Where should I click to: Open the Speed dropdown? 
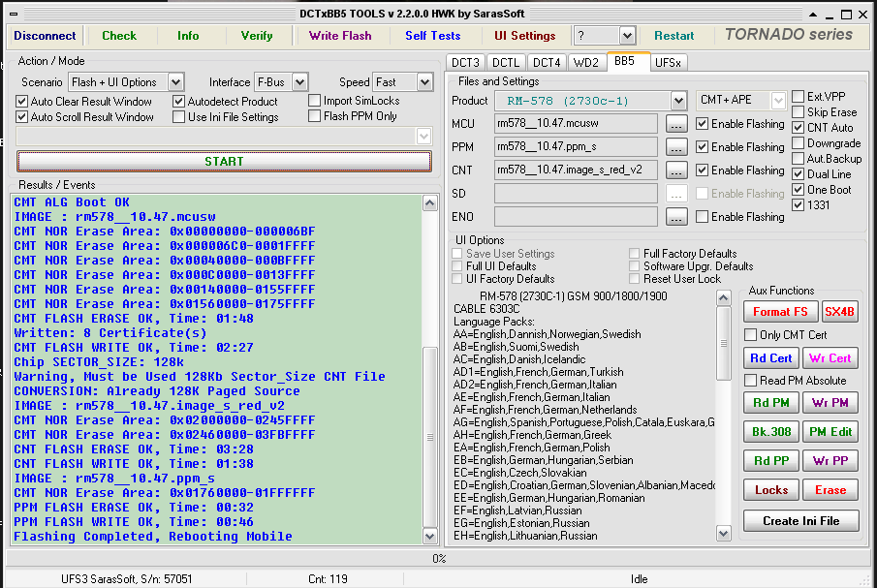[x=424, y=82]
